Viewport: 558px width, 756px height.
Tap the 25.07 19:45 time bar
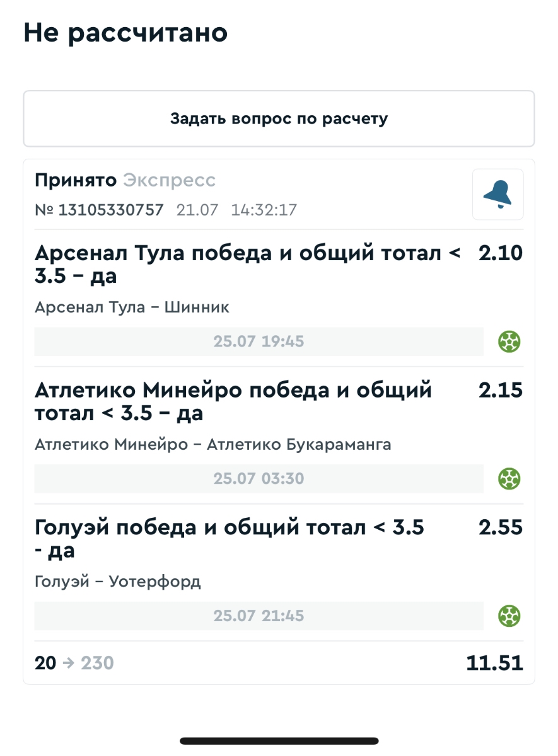(x=259, y=342)
